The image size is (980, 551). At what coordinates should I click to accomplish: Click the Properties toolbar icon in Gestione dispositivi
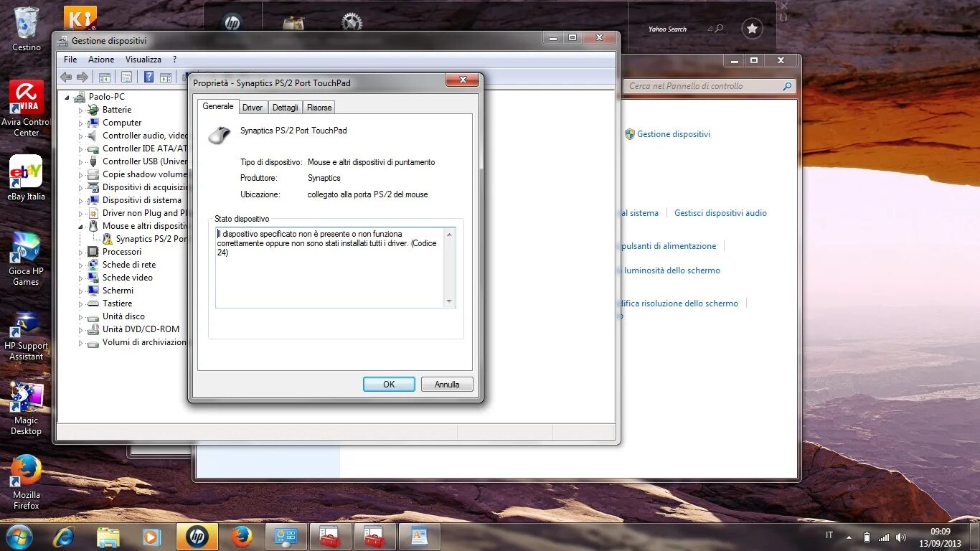coord(126,77)
